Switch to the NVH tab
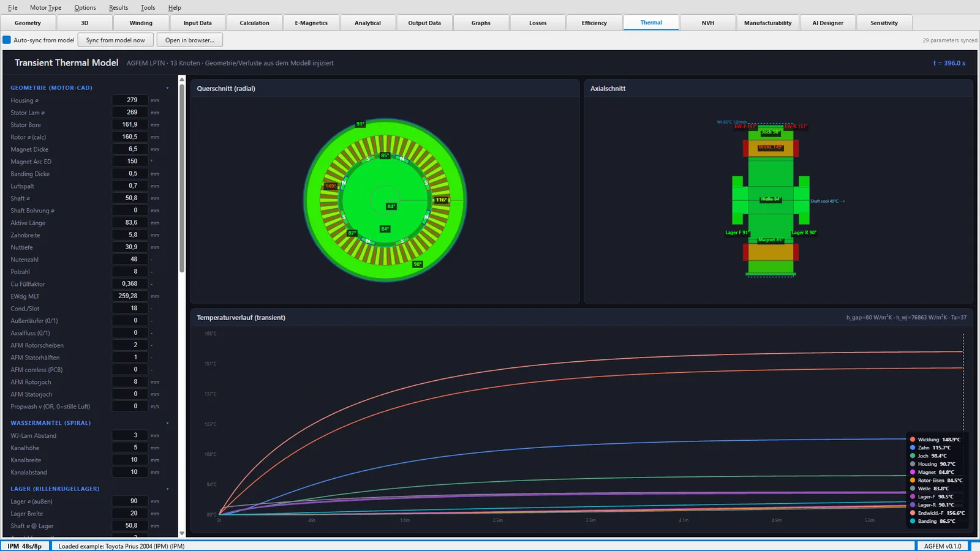The height and width of the screenshot is (551, 980). tap(708, 23)
